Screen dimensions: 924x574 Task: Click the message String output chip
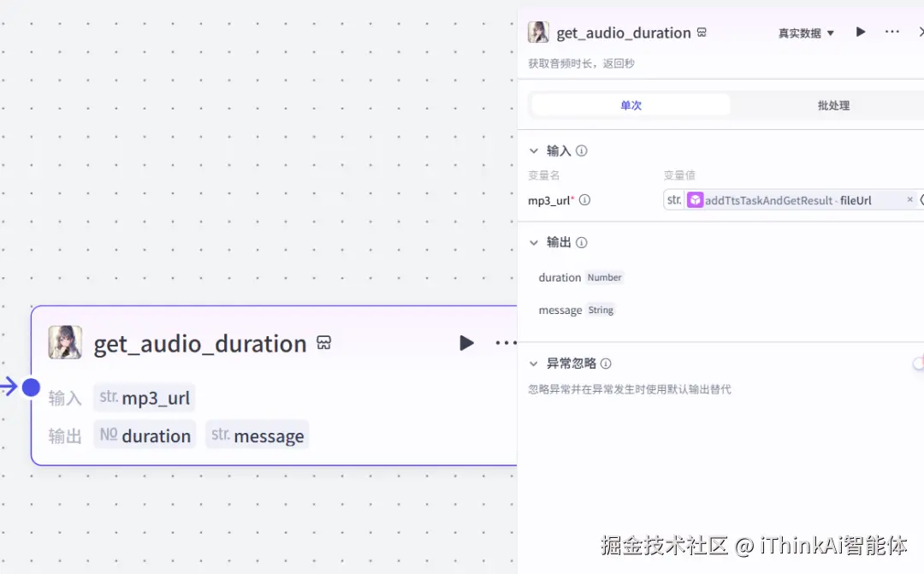(x=601, y=310)
